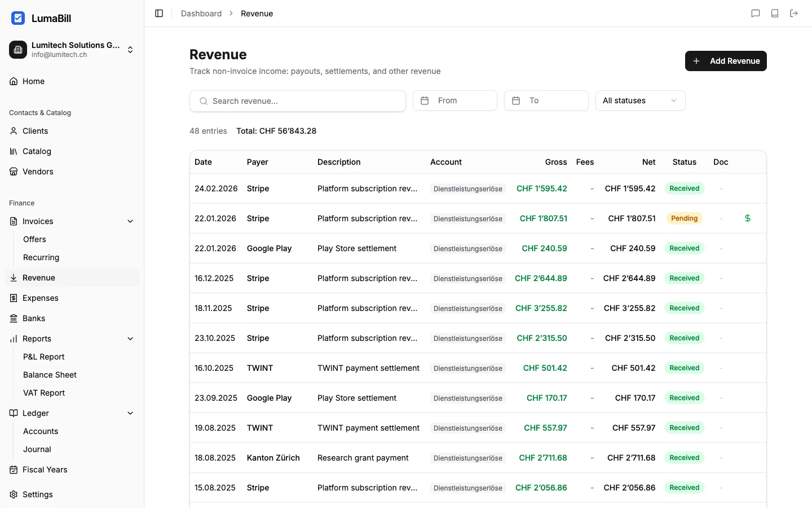Log out using the sign-out icon
The image size is (812, 508).
pos(794,13)
